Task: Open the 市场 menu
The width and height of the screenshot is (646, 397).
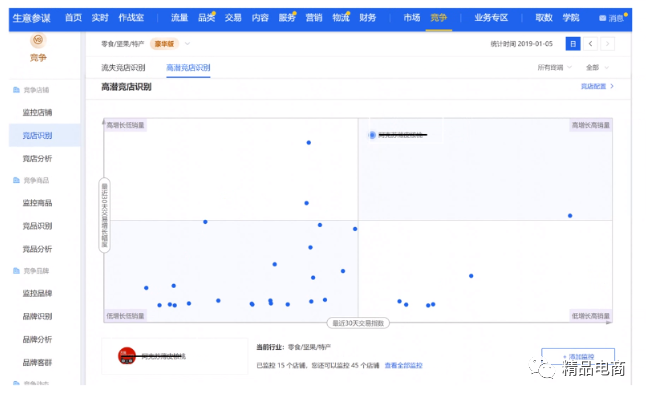Action: 412,18
